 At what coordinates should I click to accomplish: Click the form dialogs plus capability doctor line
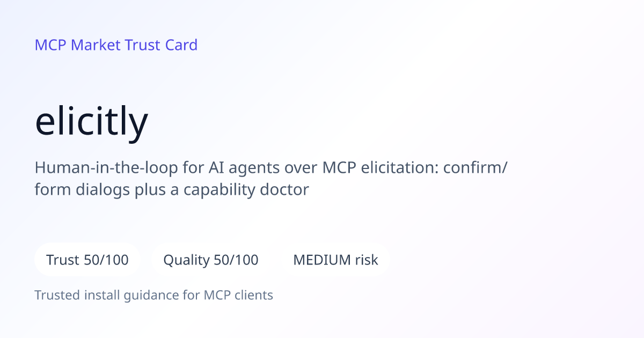(x=172, y=190)
